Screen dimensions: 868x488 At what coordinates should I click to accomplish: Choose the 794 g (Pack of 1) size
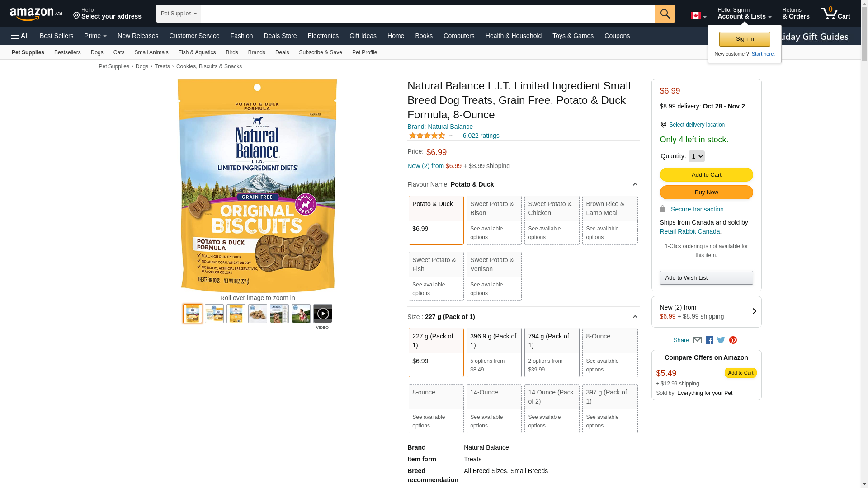[x=552, y=352]
